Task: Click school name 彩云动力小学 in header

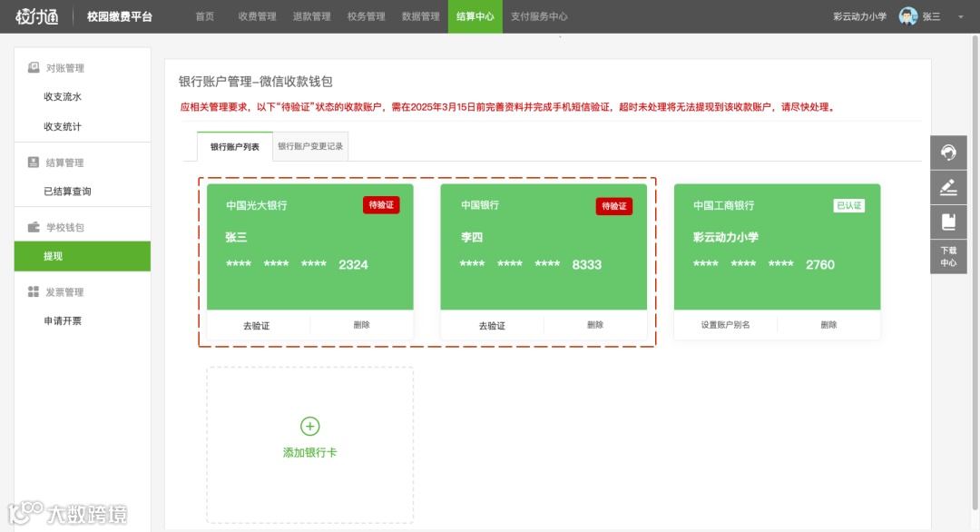Action: click(859, 17)
